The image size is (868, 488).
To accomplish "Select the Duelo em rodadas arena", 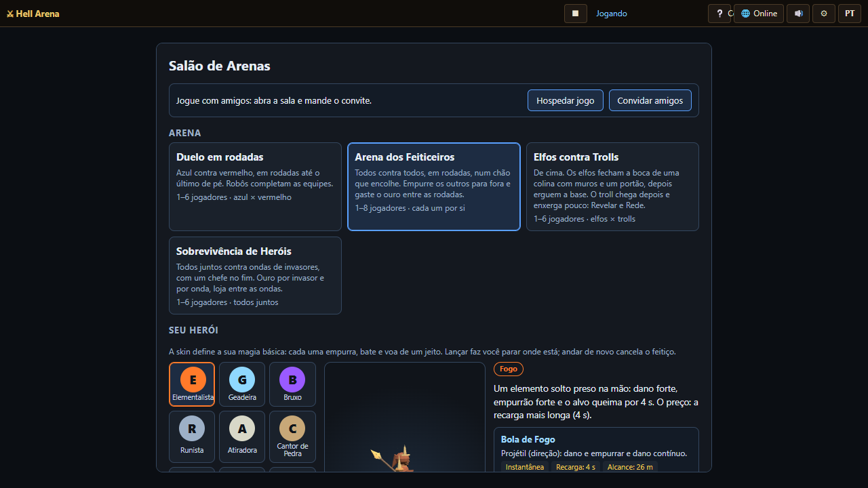I will point(255,186).
